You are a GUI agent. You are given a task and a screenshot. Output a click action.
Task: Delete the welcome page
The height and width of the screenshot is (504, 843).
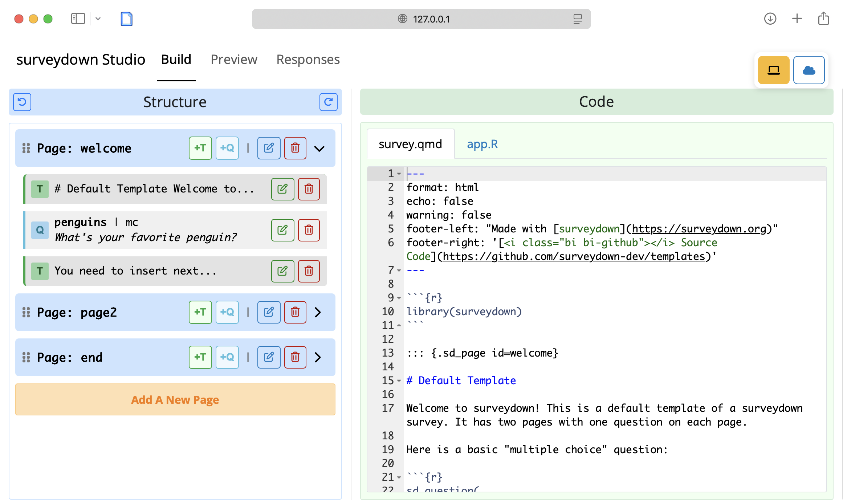point(295,148)
